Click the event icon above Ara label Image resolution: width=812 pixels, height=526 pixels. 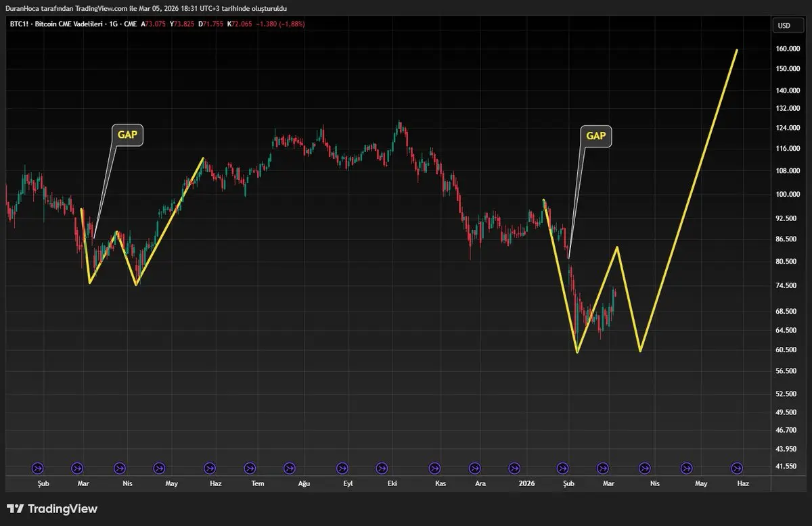pos(475,468)
